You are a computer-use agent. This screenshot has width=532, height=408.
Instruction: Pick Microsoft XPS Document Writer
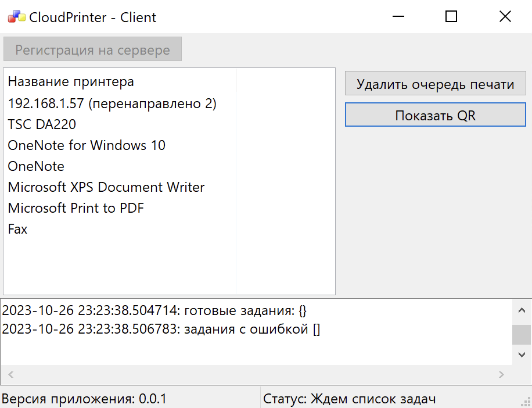coord(106,187)
